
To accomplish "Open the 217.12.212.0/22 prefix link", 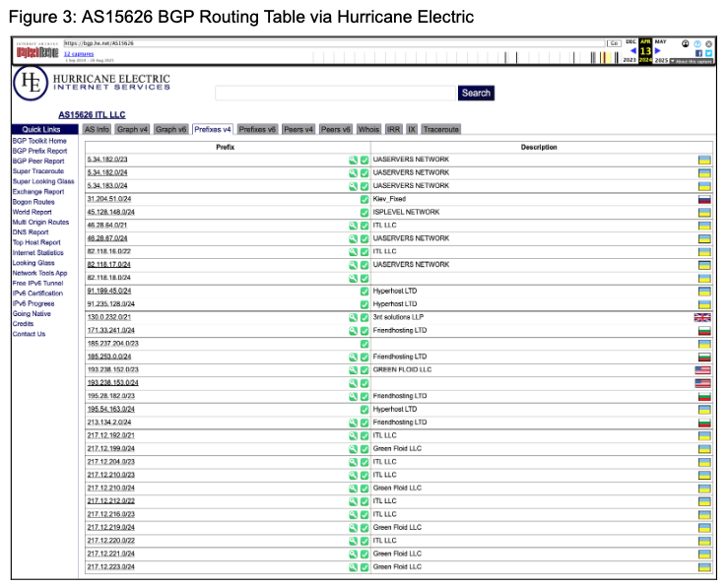I will [111, 501].
